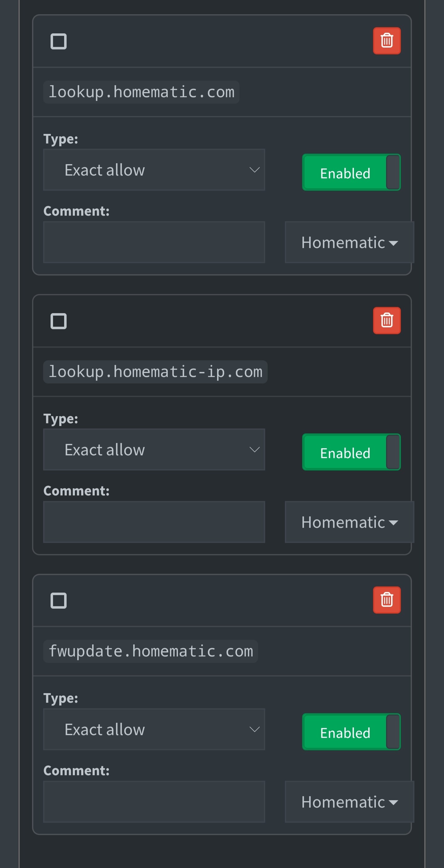Image resolution: width=444 pixels, height=868 pixels.
Task: Delete the lookup.homematic-ip.com entry
Action: pyautogui.click(x=386, y=320)
